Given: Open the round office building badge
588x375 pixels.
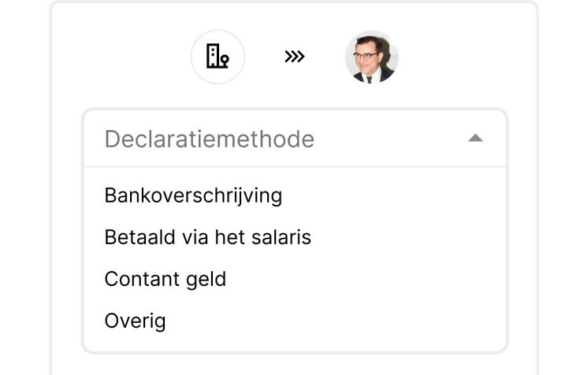Looking at the screenshot, I should [x=218, y=57].
